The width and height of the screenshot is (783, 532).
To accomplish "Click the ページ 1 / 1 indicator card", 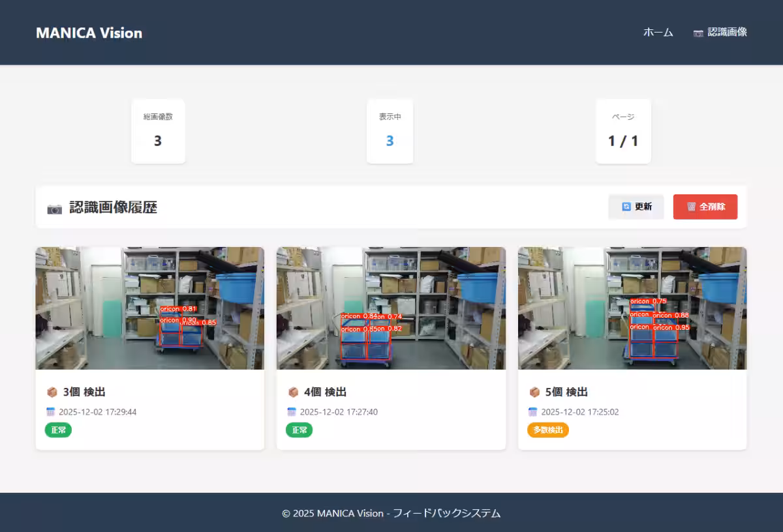I will coord(623,131).
